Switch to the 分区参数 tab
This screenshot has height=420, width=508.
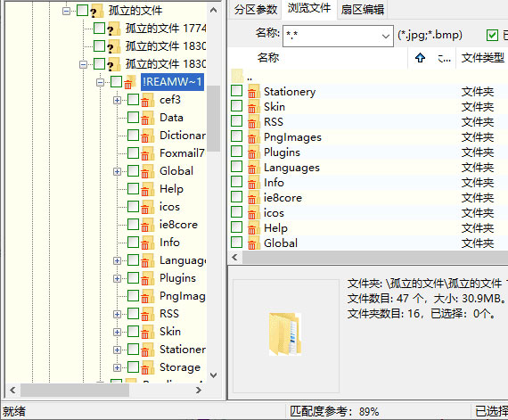tap(256, 10)
